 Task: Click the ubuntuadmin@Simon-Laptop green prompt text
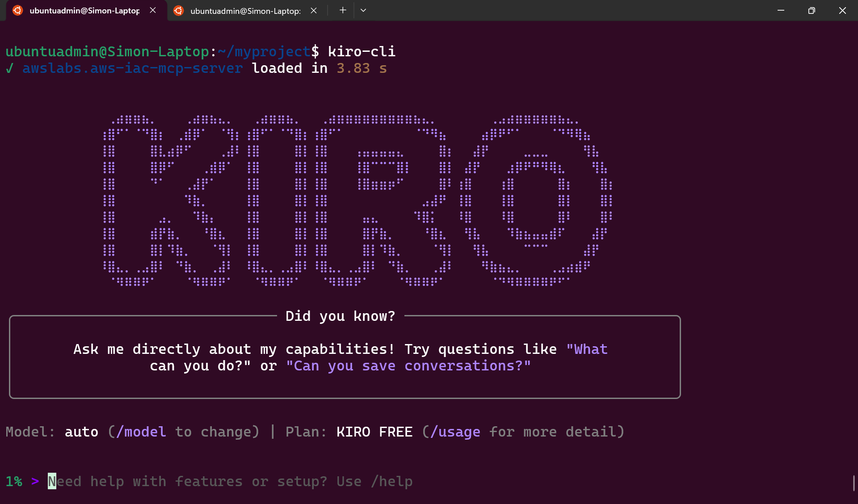[107, 52]
